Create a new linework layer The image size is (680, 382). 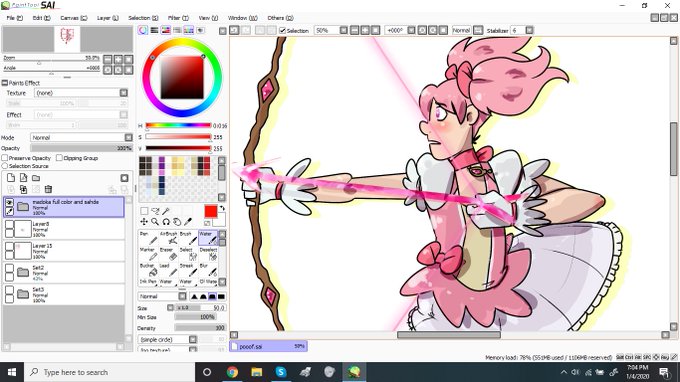[23, 178]
